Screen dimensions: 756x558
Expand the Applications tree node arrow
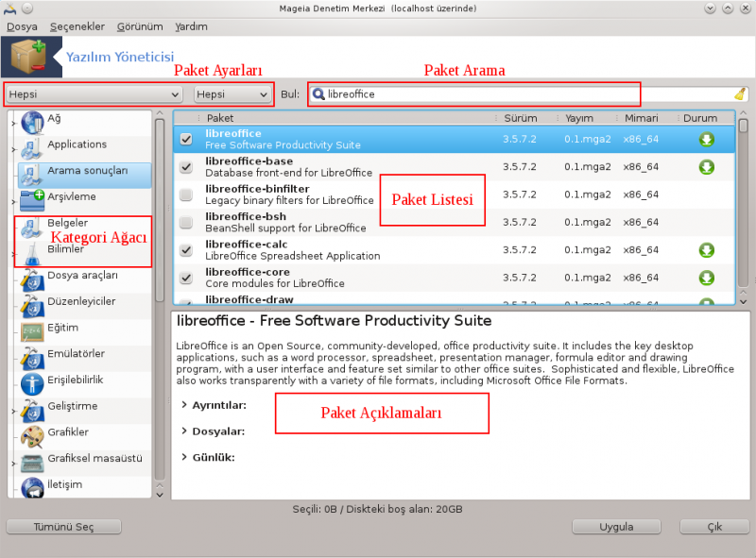click(x=13, y=149)
